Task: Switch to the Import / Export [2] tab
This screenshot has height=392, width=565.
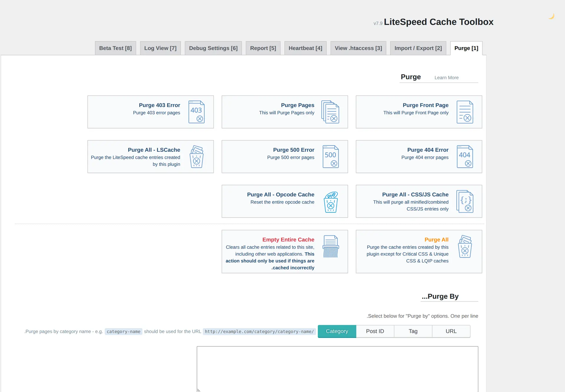Action: [418, 48]
